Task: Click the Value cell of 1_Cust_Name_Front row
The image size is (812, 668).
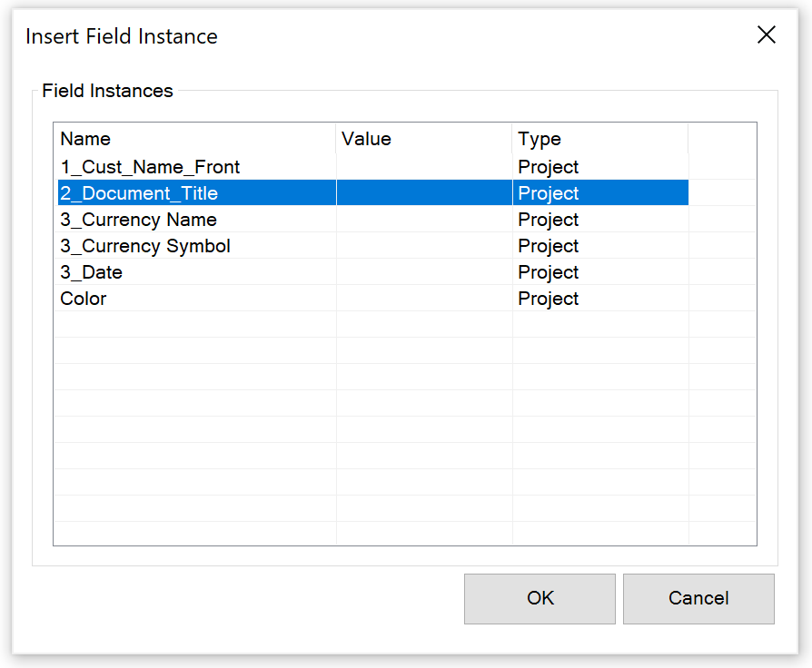Action: coord(424,167)
